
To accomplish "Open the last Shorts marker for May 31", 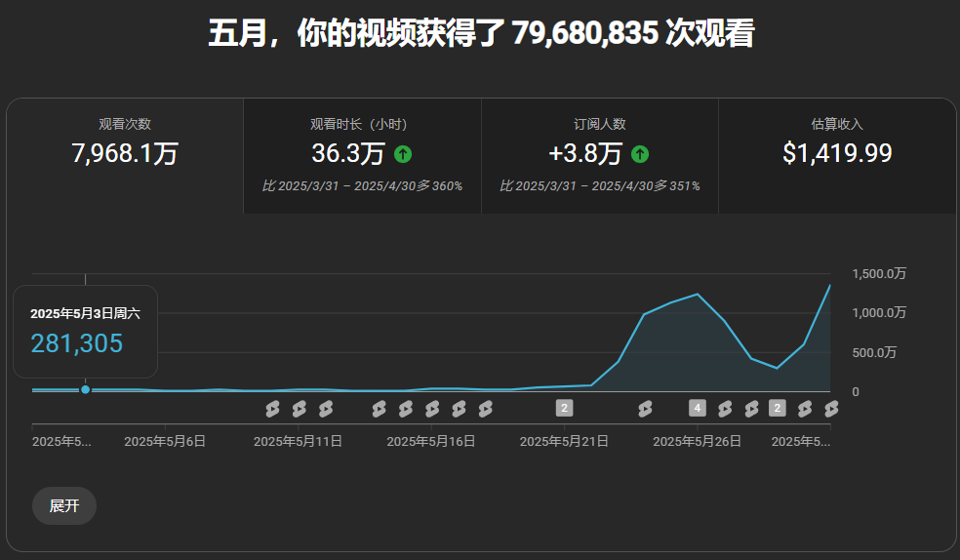I will [831, 408].
